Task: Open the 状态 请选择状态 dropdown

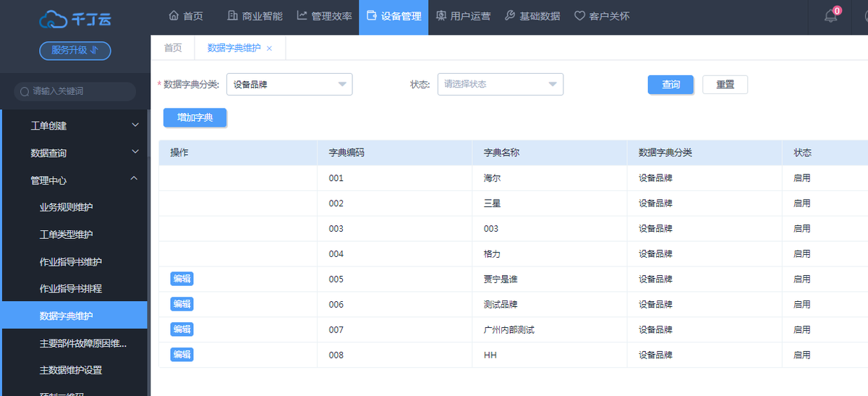Action: 501,84
